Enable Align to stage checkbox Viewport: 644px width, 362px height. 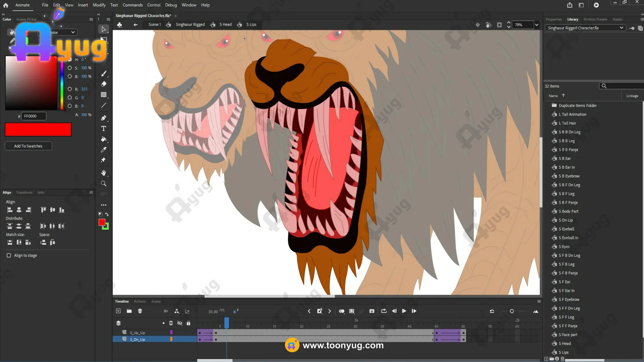click(9, 255)
